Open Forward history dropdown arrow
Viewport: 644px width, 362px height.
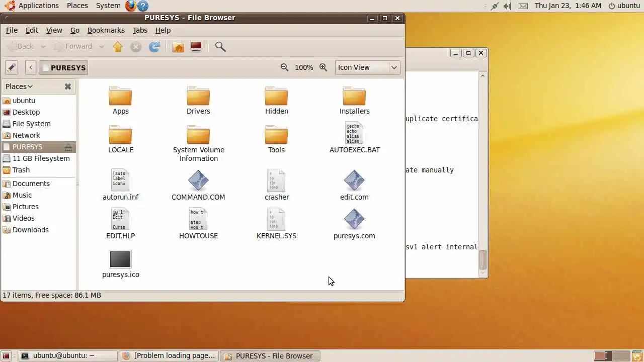pos(101,47)
